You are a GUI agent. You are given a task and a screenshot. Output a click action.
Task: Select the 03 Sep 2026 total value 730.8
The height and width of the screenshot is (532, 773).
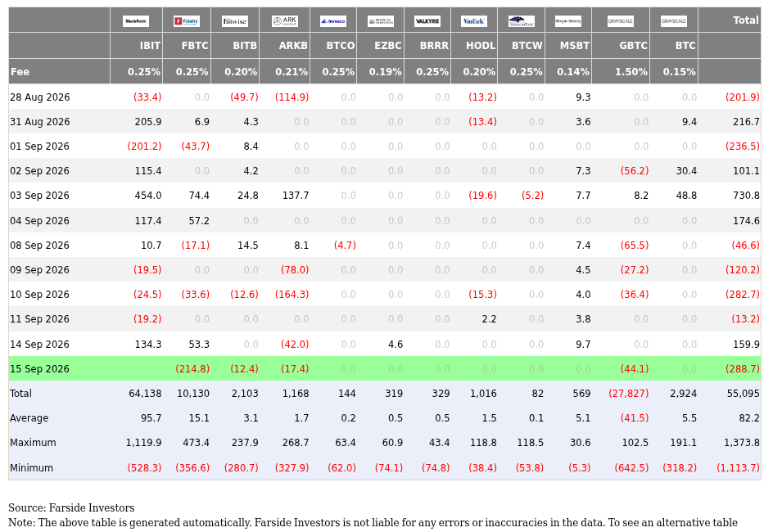coord(746,196)
